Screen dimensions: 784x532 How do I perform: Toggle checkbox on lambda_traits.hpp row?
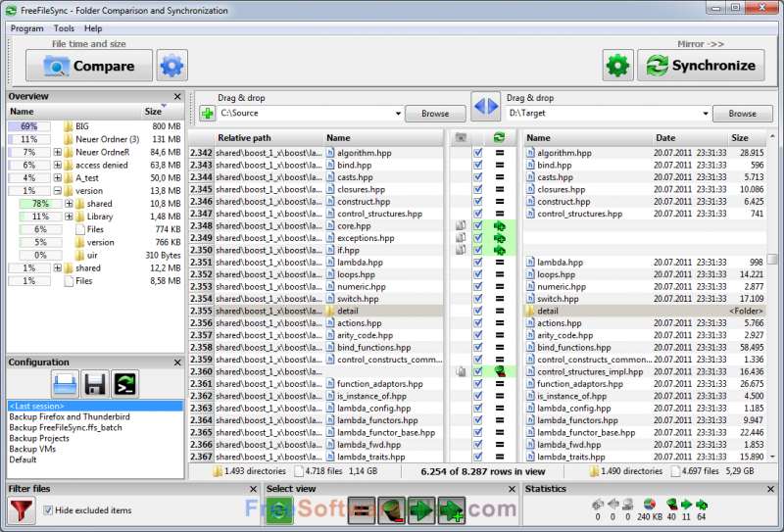(x=478, y=457)
